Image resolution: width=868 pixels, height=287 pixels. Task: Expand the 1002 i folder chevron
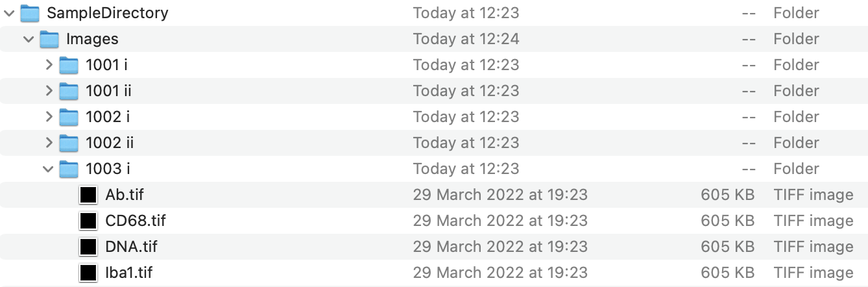[x=49, y=117]
